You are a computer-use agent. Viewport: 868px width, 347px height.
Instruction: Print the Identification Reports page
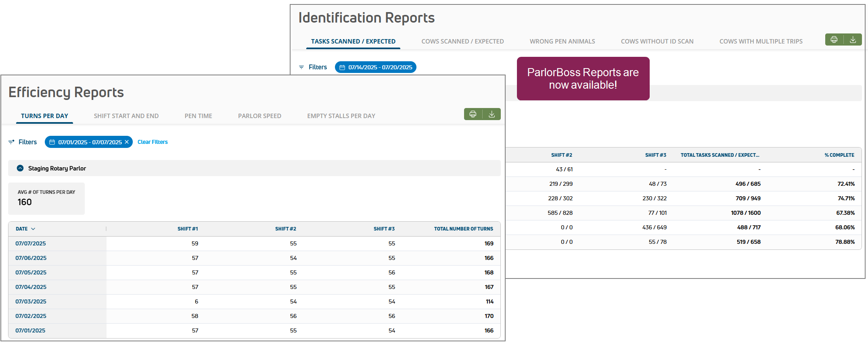pyautogui.click(x=834, y=40)
